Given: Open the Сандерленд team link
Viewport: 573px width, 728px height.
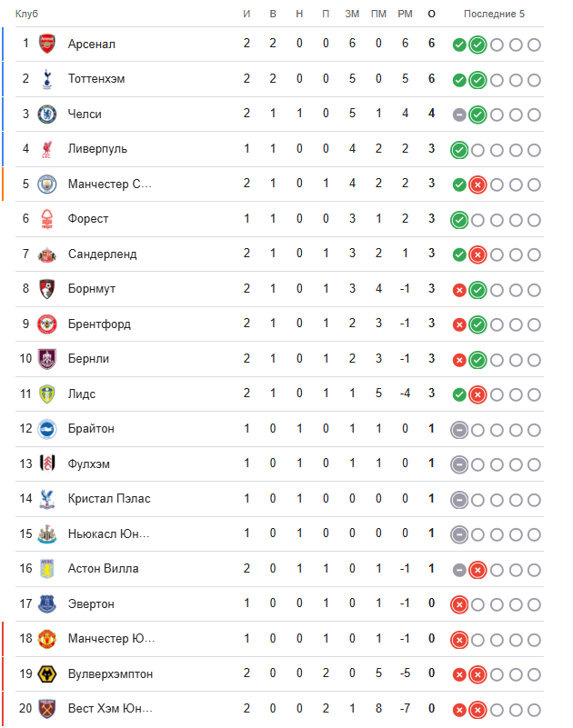Looking at the screenshot, I should 102,254.
